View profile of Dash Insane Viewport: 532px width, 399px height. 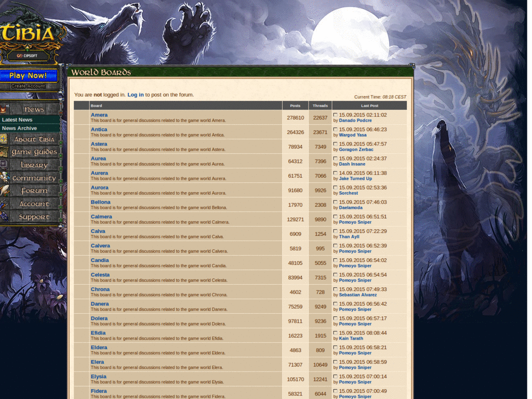(x=352, y=164)
